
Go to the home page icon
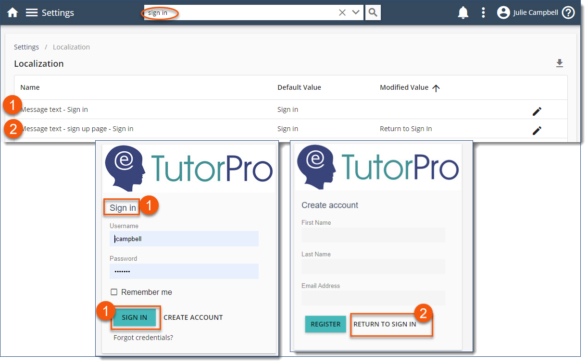click(x=13, y=13)
